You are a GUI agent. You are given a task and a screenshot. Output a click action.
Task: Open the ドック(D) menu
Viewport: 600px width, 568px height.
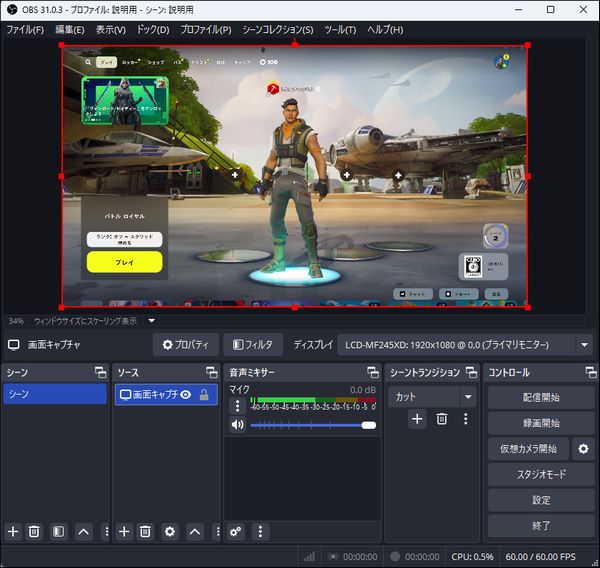pyautogui.click(x=153, y=29)
